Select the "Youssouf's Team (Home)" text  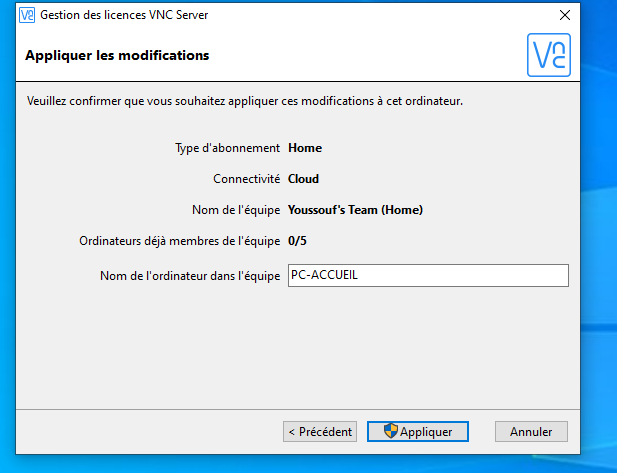click(355, 210)
